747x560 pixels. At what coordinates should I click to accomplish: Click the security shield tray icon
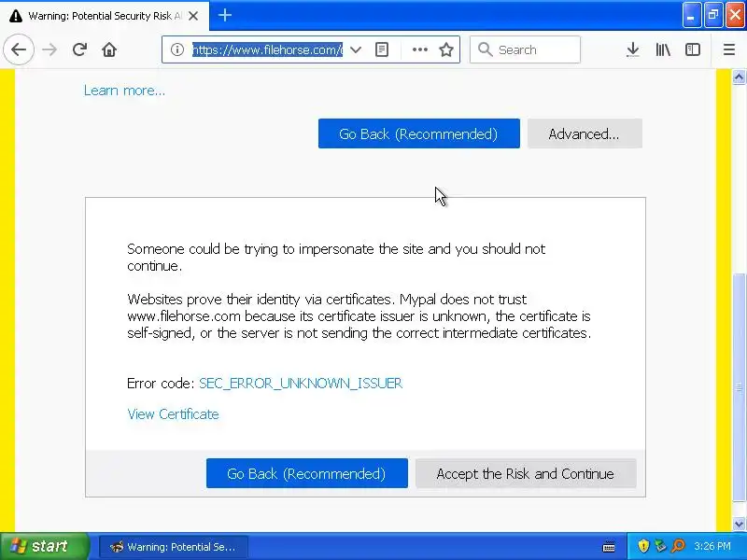(x=643, y=546)
